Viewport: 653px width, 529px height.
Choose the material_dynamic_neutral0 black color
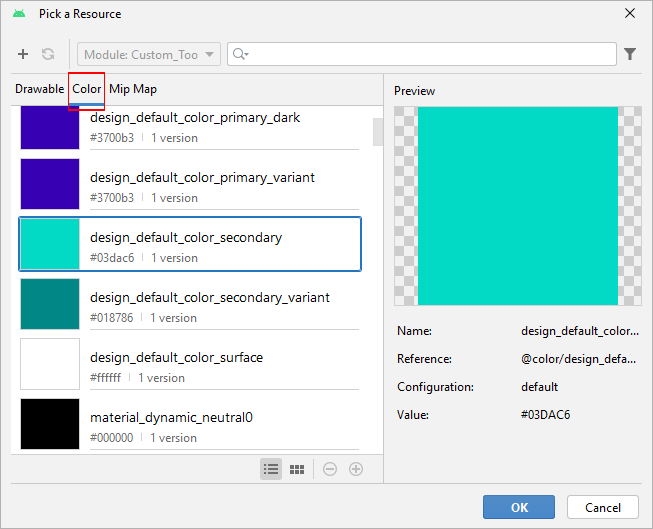point(190,425)
